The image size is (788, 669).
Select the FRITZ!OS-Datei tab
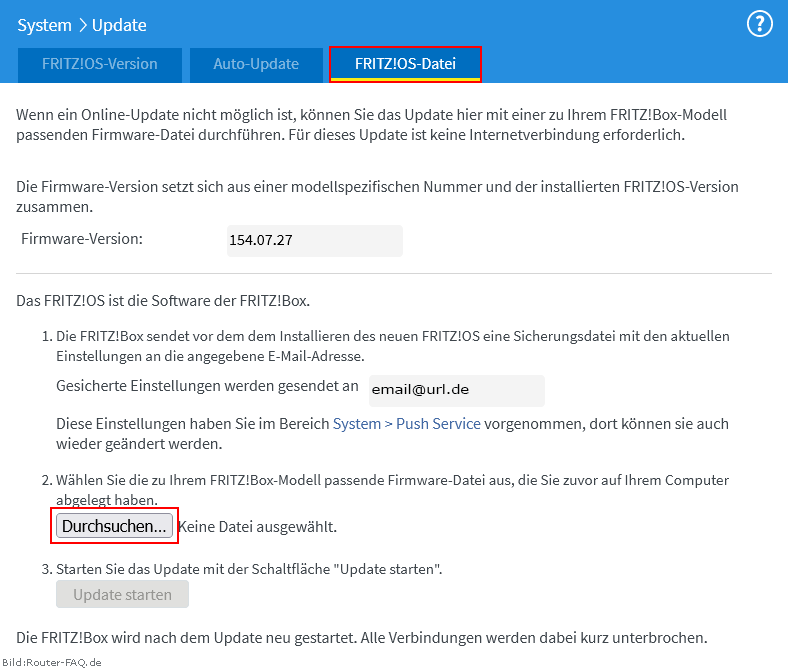pos(406,64)
